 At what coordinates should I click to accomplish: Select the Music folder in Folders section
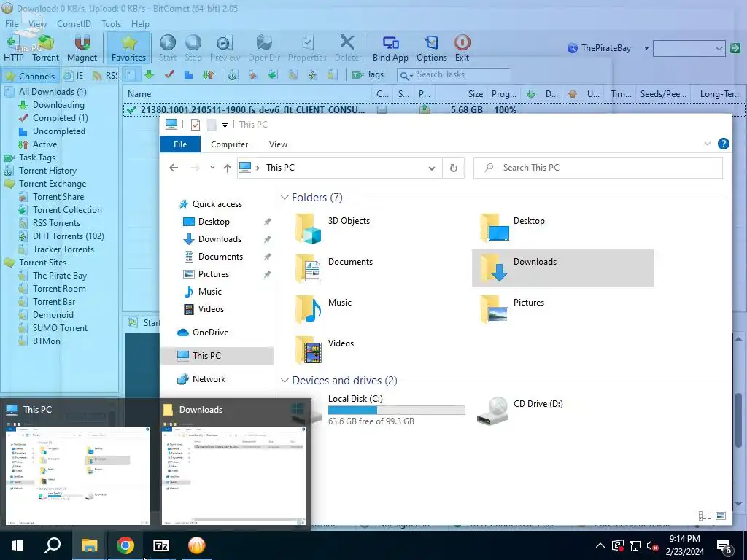[x=323, y=309]
